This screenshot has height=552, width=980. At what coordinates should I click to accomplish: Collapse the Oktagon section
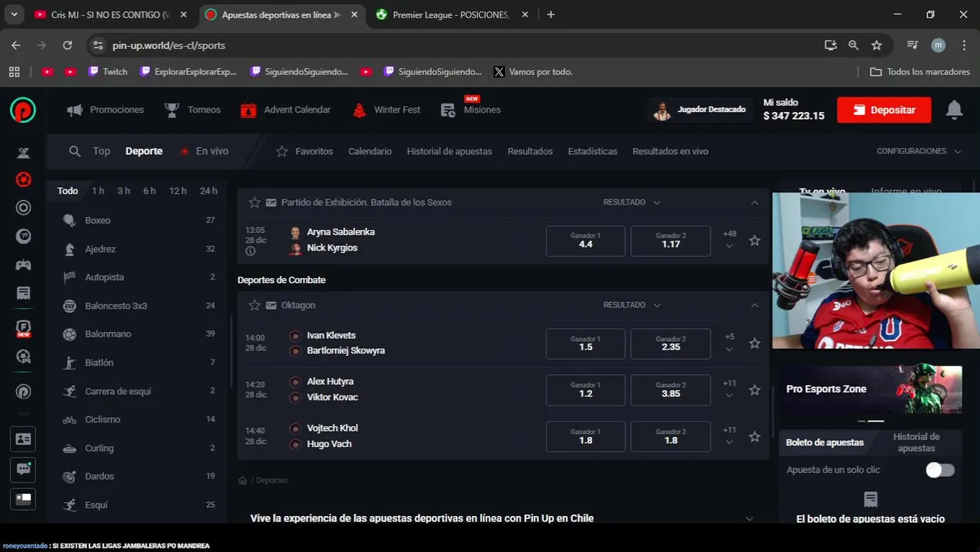pos(755,305)
